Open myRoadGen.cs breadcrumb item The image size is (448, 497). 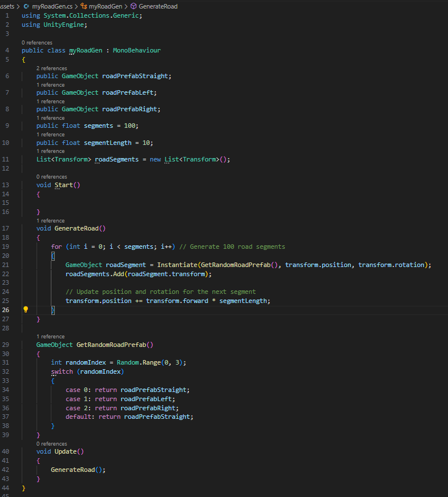[53, 6]
